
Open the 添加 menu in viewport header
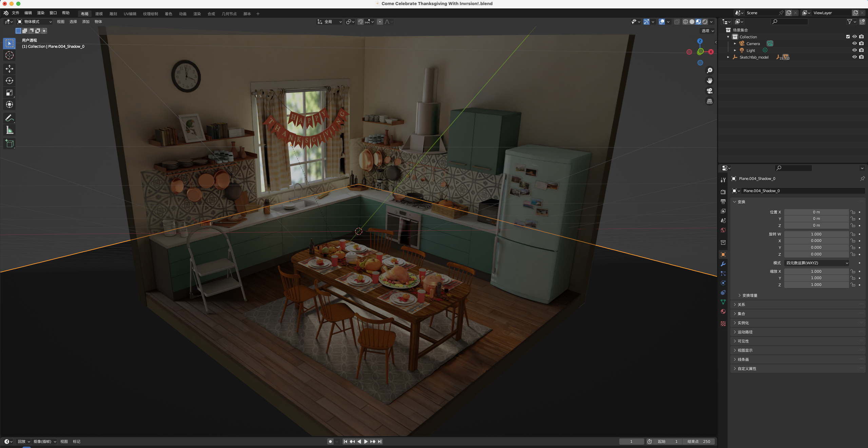[86, 22]
